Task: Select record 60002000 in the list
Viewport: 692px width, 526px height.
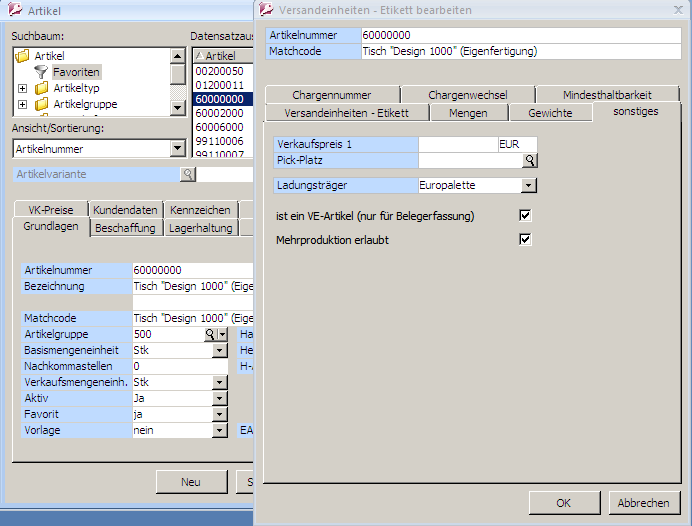Action: pos(219,114)
